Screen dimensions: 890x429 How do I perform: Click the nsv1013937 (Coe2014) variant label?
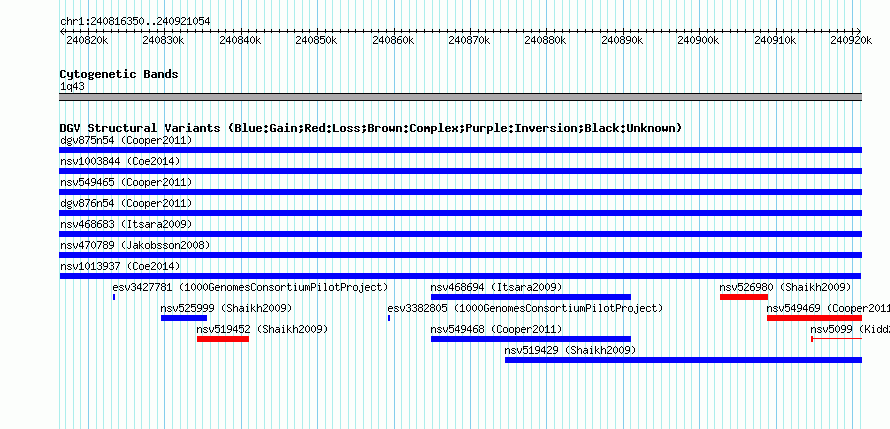(x=120, y=266)
